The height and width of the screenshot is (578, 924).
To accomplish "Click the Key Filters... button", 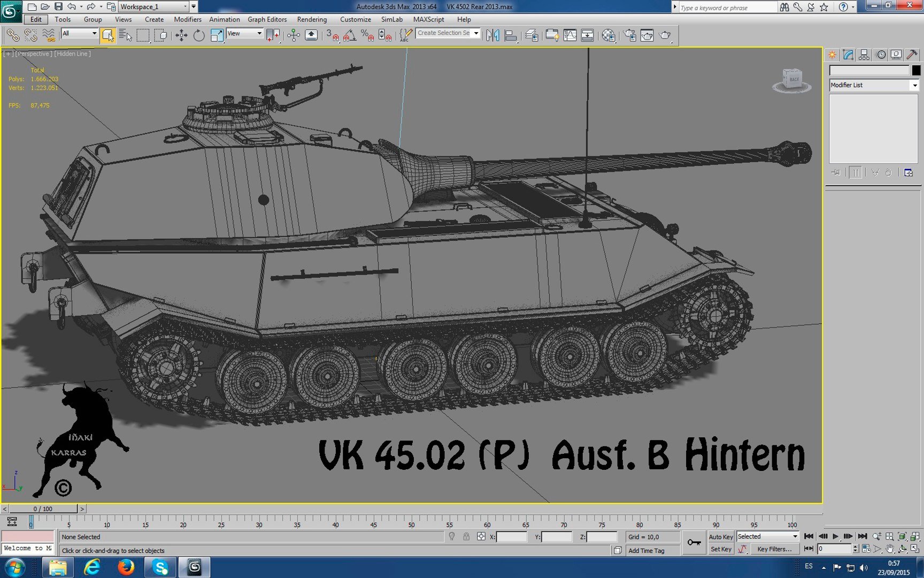I will [x=774, y=549].
